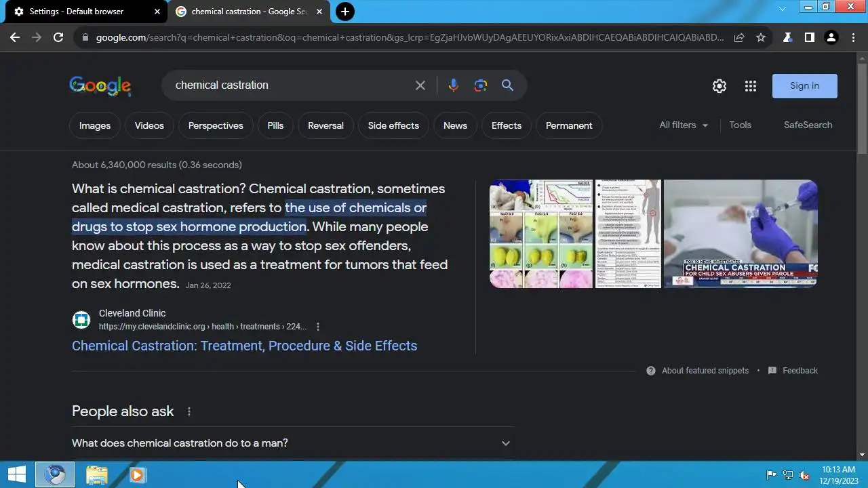Screen dimensions: 868x488
Task: Bookmark this tab with the star
Action: [761, 37]
